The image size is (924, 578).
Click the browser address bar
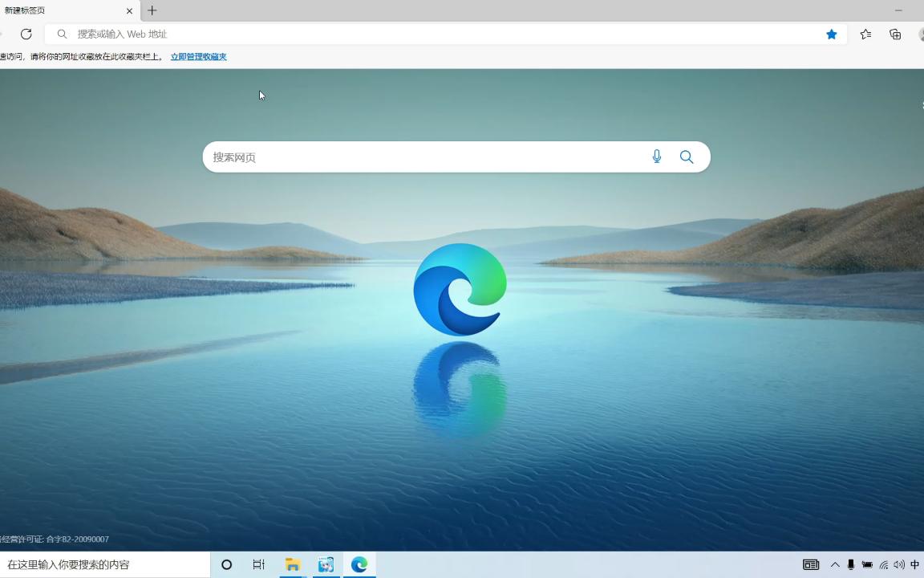pyautogui.click(x=321, y=34)
